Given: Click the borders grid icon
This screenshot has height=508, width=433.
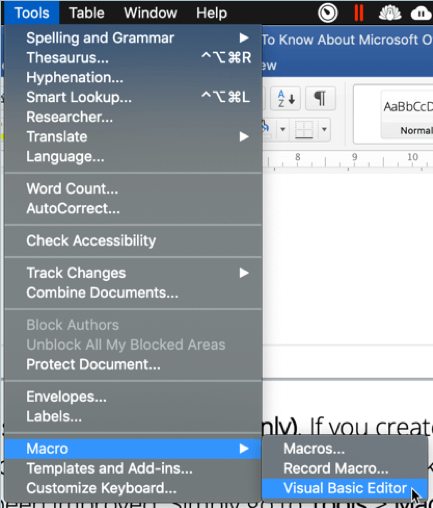Looking at the screenshot, I should 304,129.
